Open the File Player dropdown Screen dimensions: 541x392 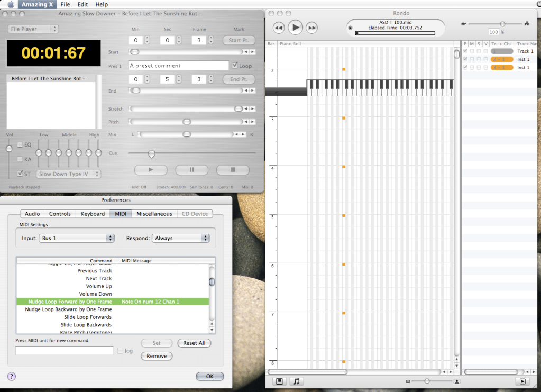(x=33, y=29)
